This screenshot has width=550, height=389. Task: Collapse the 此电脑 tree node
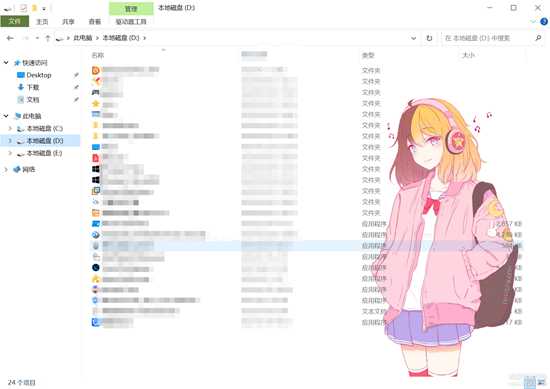(x=6, y=116)
